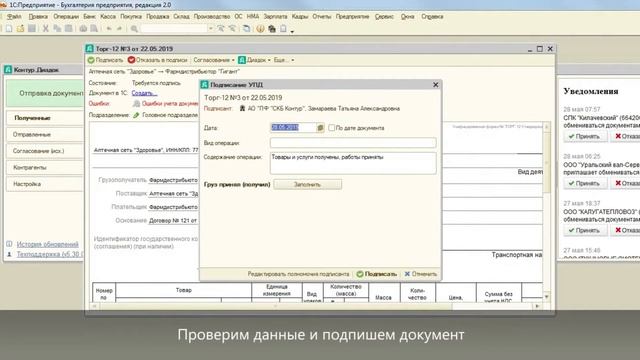Click Отменить in the Подписание УПД dialog
The height and width of the screenshot is (360, 640).
(421, 274)
